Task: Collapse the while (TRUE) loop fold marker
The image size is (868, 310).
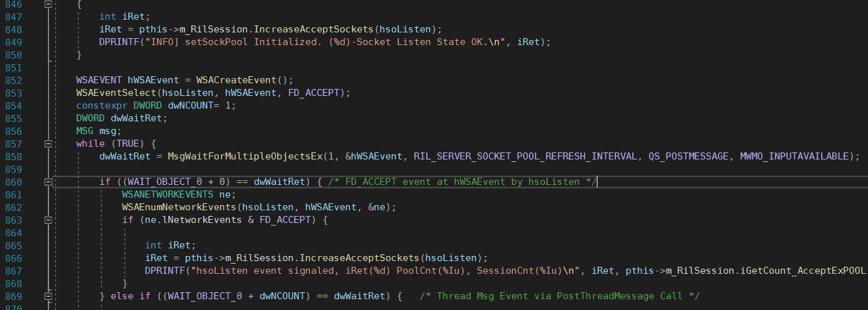Action: (48, 144)
